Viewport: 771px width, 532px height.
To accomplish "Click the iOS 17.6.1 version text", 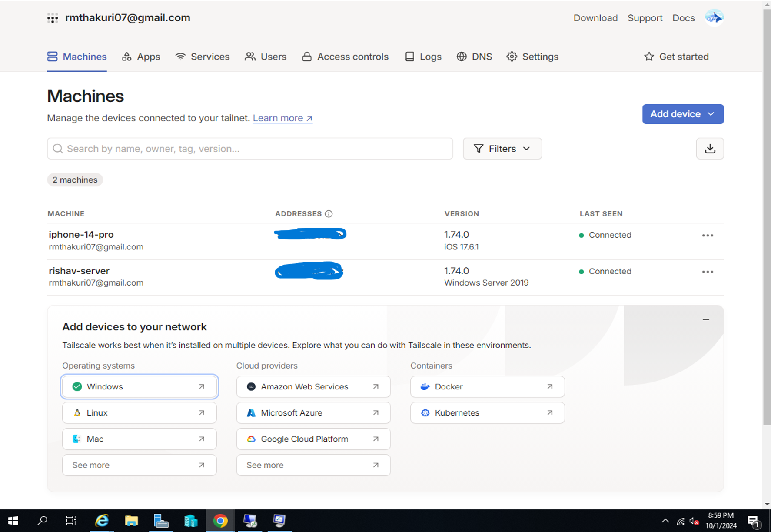I will pos(461,247).
